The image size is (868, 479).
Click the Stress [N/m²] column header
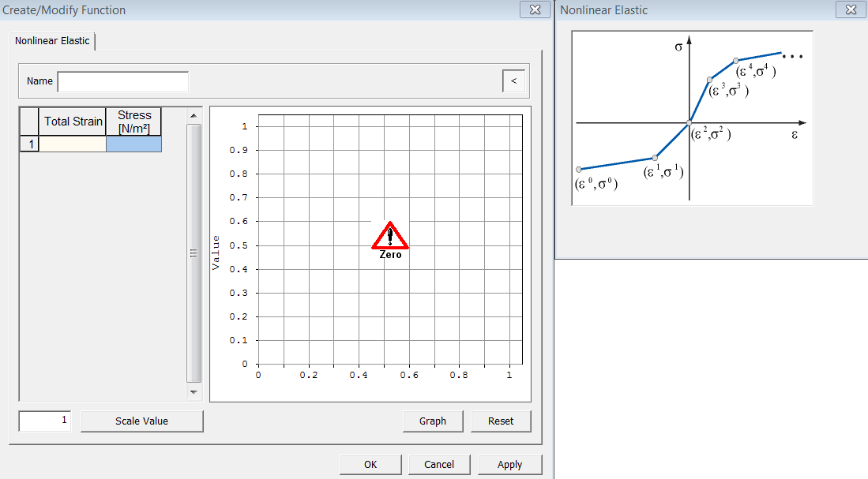click(133, 121)
